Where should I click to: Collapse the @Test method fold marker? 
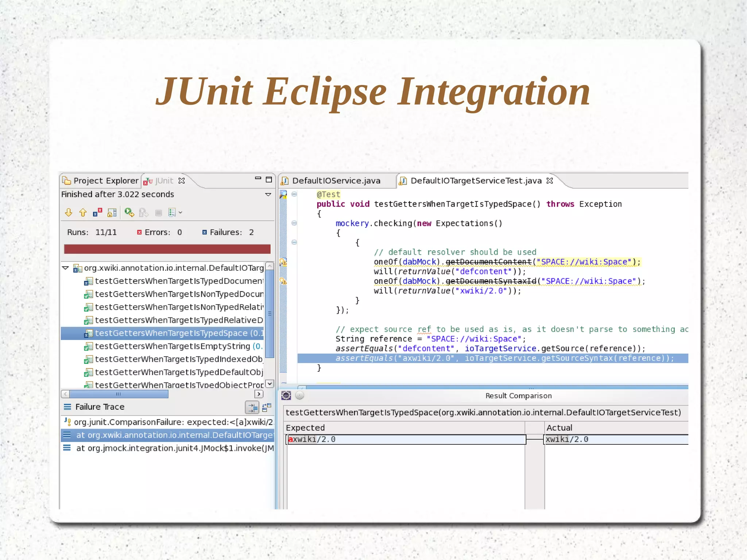tap(294, 194)
